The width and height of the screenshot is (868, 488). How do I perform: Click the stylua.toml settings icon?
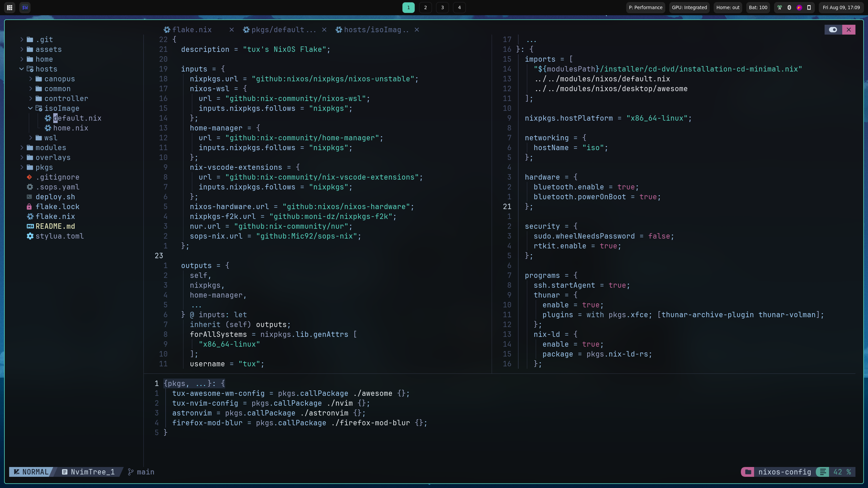coord(30,237)
